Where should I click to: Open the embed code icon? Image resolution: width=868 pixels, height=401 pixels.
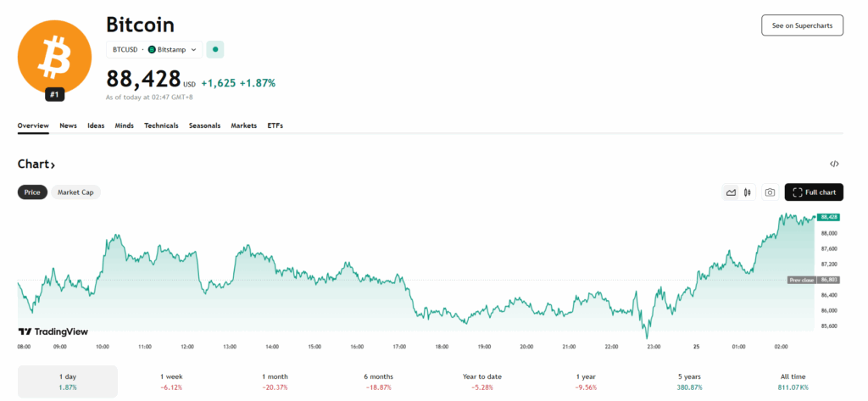point(834,164)
